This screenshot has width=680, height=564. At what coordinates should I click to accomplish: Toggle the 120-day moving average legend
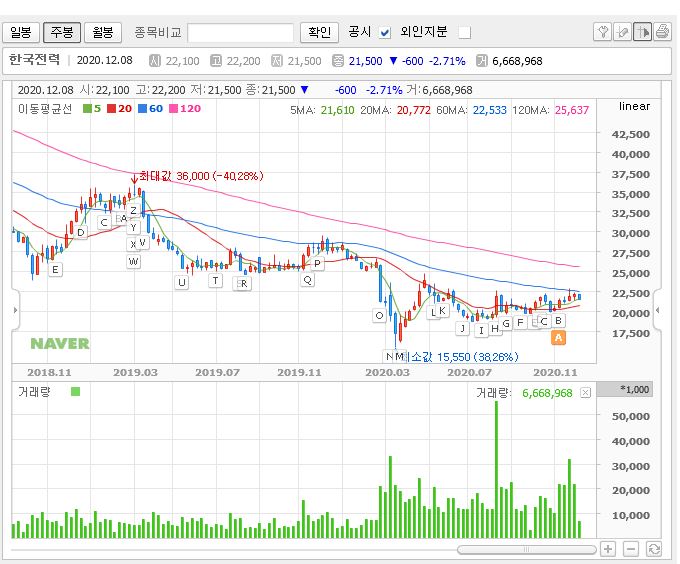[185, 108]
